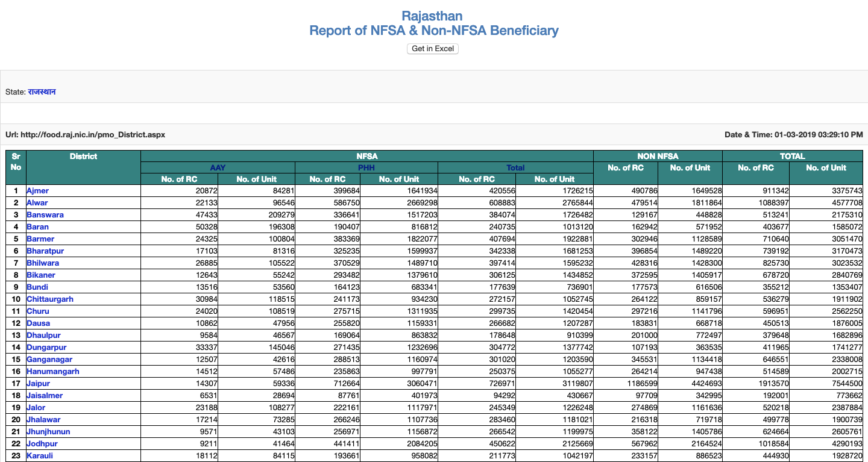Screen dimensions: 868x462
Task: Open the Baran district link
Action: (37, 227)
